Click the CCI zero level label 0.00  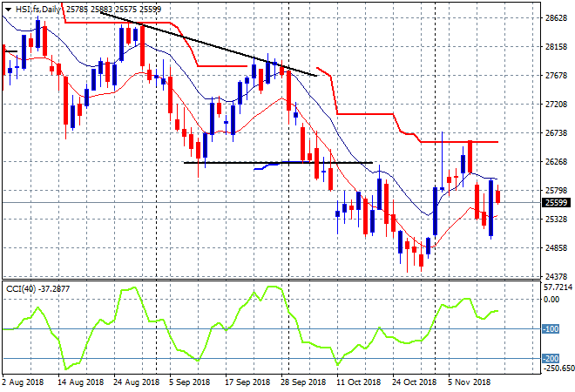(551, 300)
